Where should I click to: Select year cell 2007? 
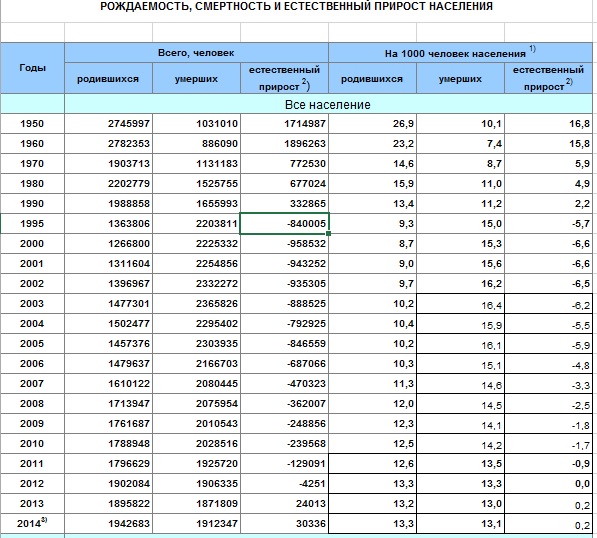[x=32, y=383]
